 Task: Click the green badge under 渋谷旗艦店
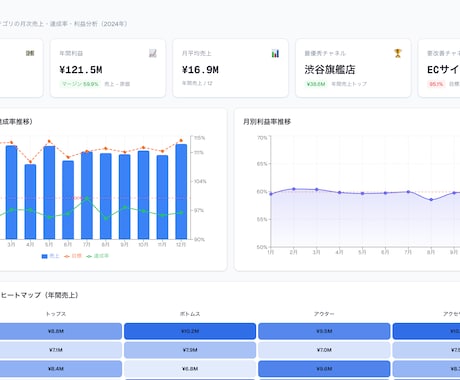pyautogui.click(x=316, y=84)
